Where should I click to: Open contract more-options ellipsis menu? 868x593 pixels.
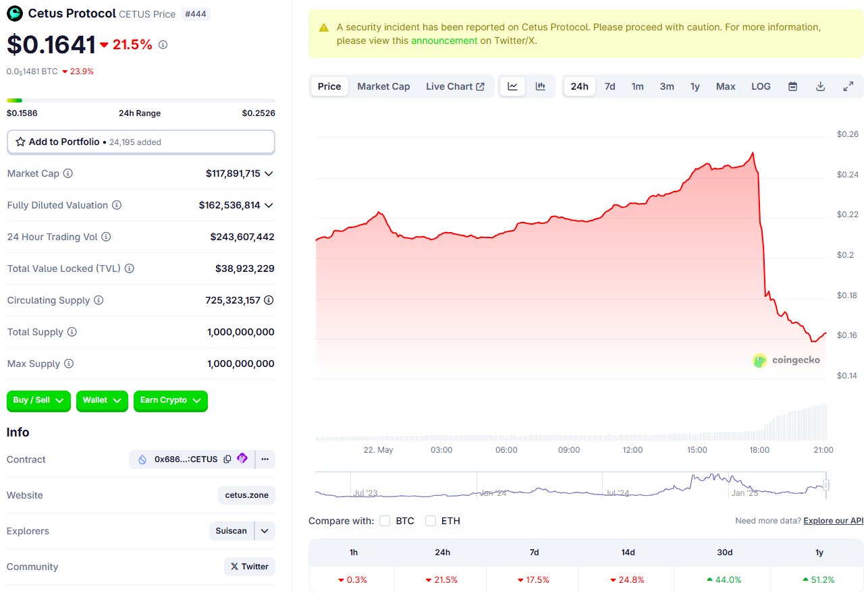[265, 459]
